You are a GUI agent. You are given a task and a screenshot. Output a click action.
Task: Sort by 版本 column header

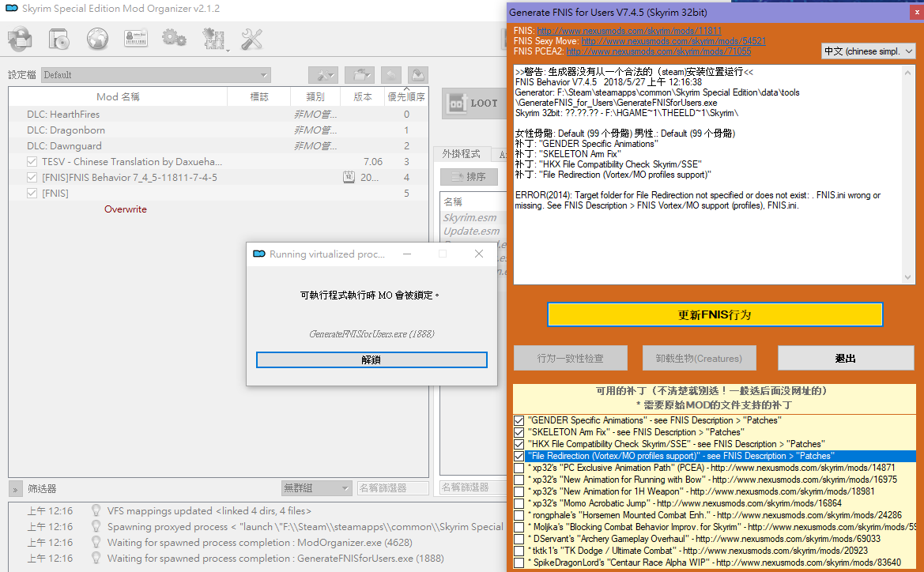363,96
